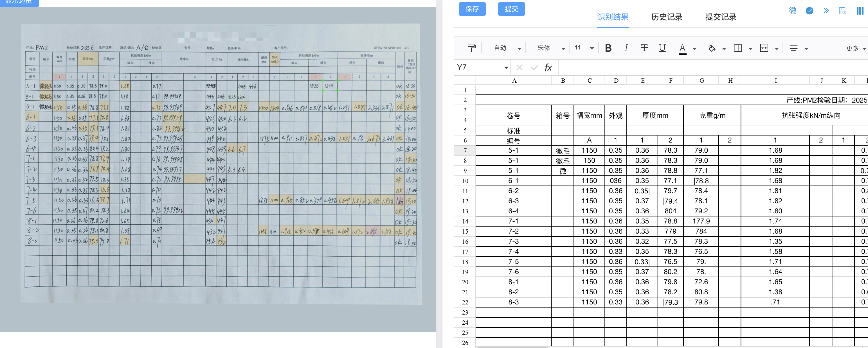868x348 pixels.
Task: Cancel formula bar entry with X
Action: (x=519, y=67)
